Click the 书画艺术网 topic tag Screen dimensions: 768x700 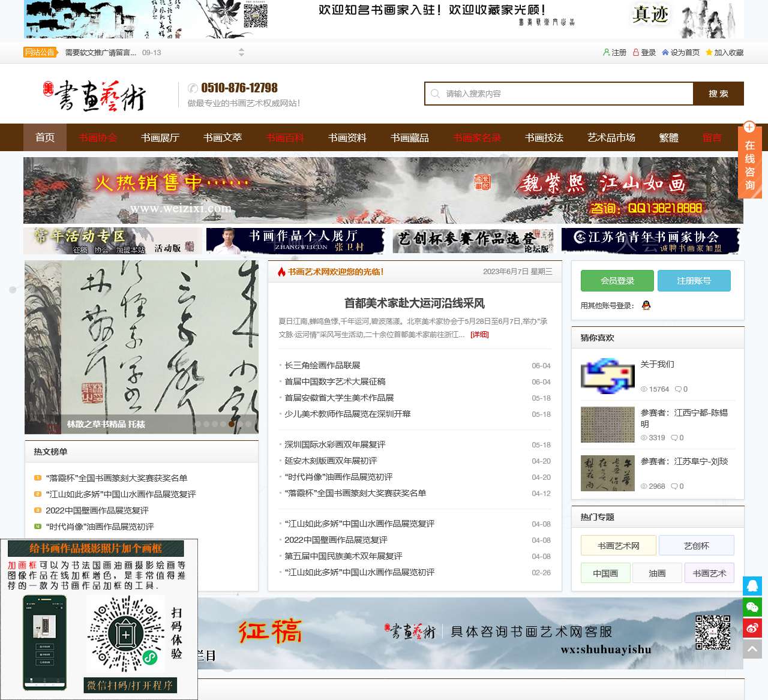point(619,546)
